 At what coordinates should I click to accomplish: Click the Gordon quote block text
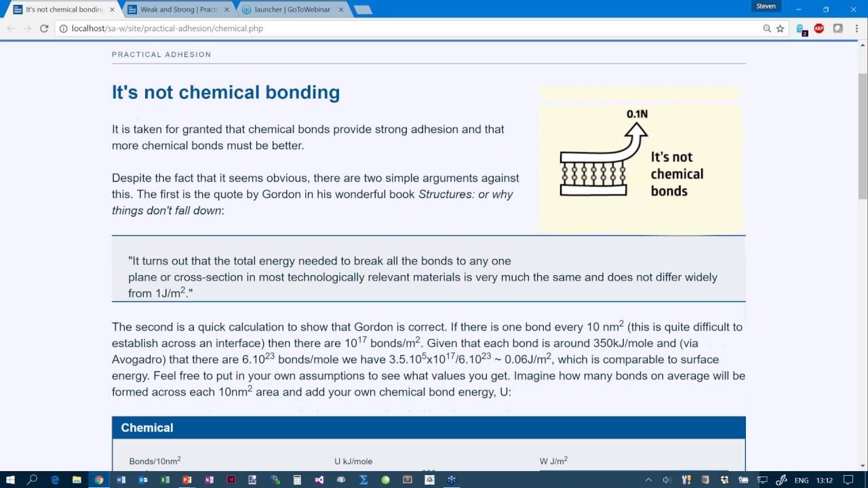click(422, 277)
